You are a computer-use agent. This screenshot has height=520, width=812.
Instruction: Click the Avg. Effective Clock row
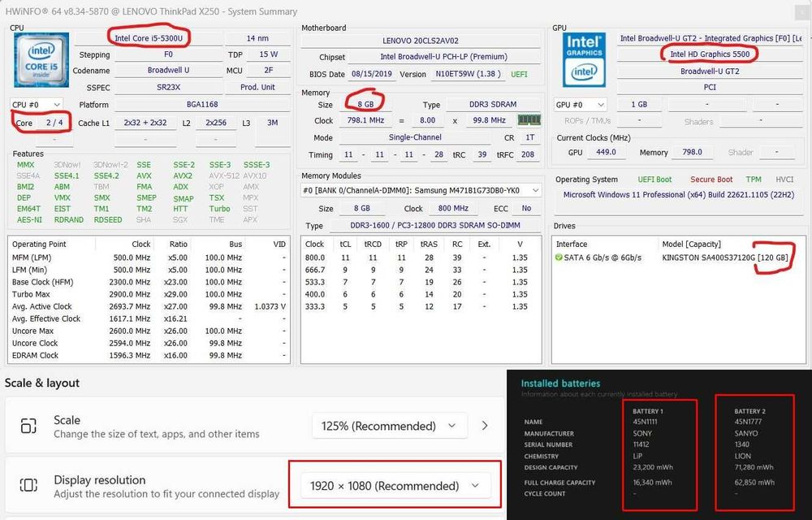coord(149,318)
